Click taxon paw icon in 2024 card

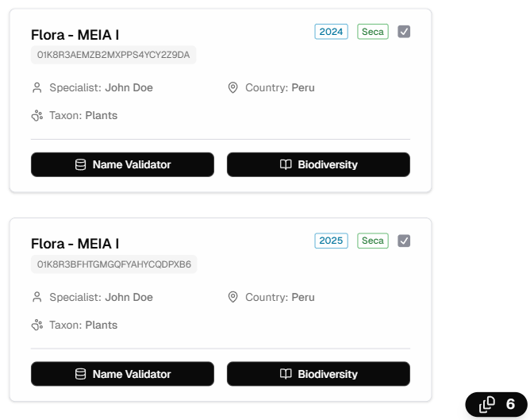tap(36, 116)
